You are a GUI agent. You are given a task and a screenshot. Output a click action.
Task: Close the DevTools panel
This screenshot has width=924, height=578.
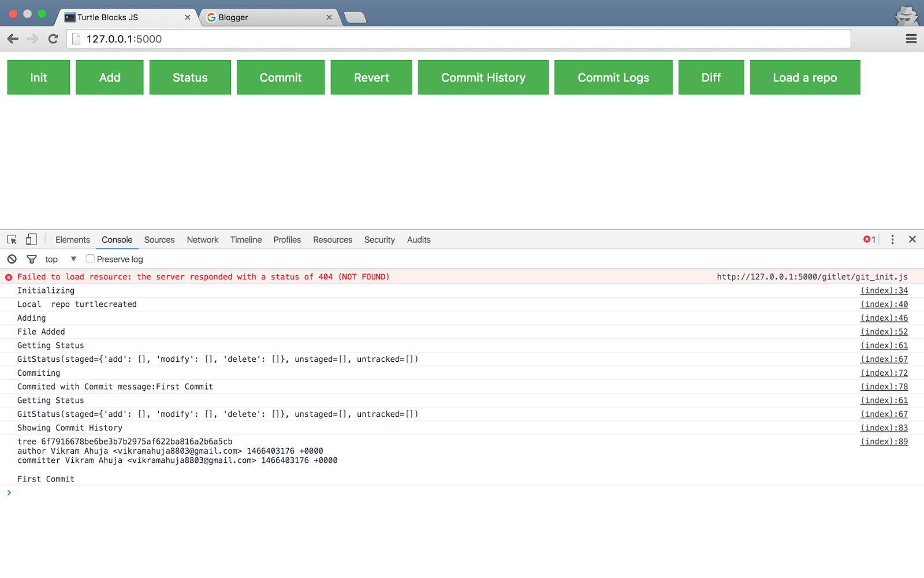click(x=912, y=239)
